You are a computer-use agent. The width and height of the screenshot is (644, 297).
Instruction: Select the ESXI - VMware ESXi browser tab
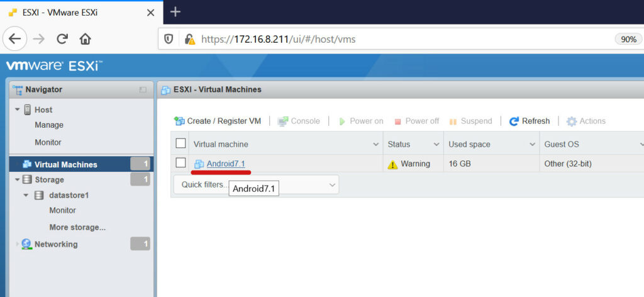(81, 13)
